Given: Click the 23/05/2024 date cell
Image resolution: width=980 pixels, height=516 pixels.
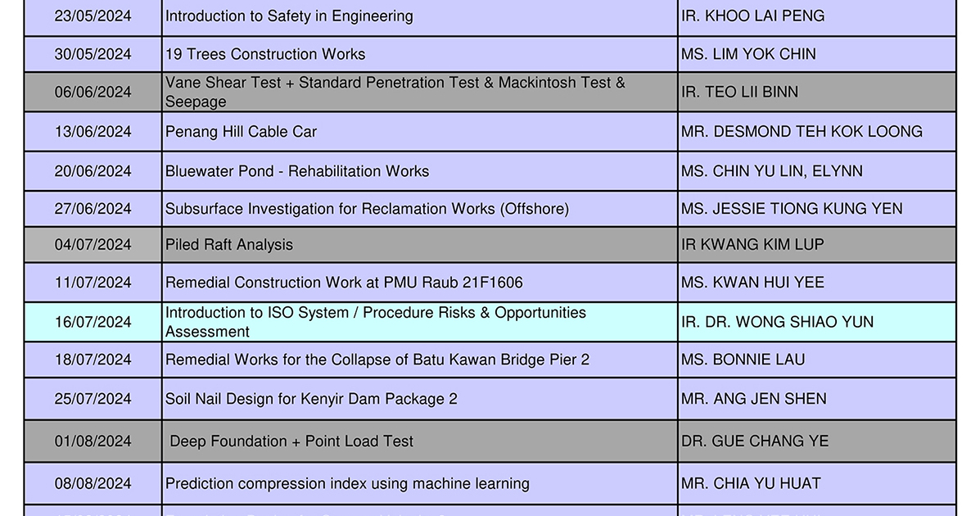Looking at the screenshot, I should pyautogui.click(x=93, y=16).
